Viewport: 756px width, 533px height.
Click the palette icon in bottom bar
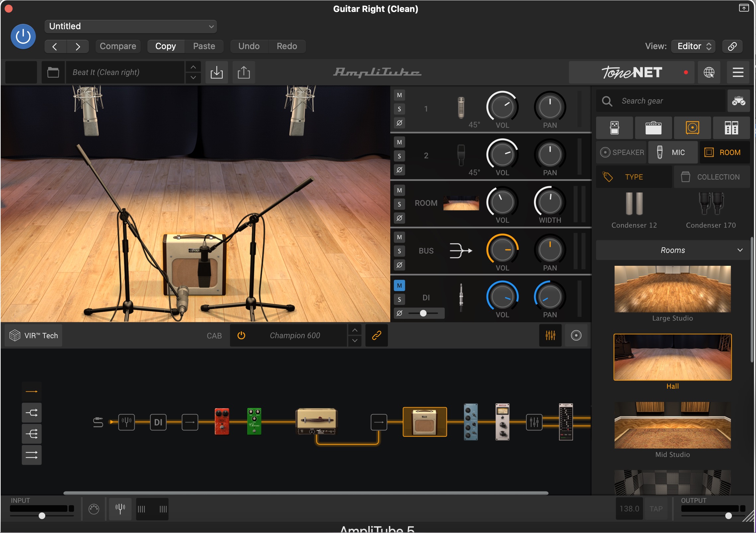click(94, 509)
